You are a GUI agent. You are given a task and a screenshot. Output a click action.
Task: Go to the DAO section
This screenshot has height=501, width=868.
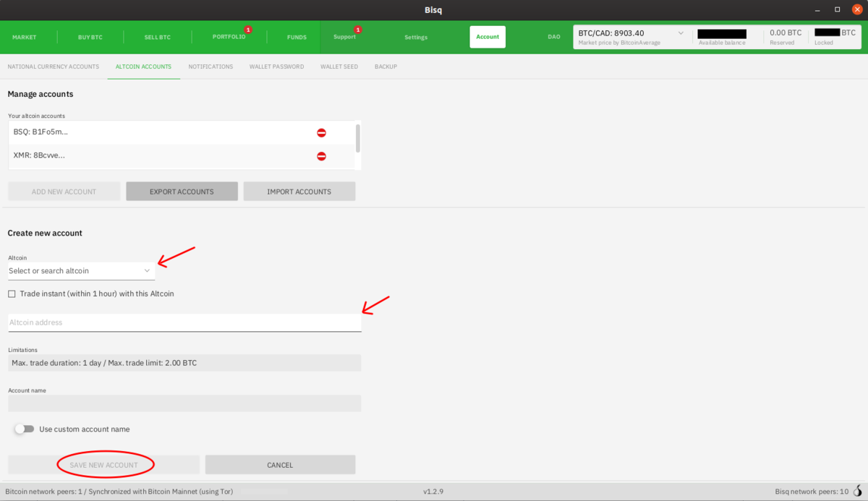coord(554,37)
